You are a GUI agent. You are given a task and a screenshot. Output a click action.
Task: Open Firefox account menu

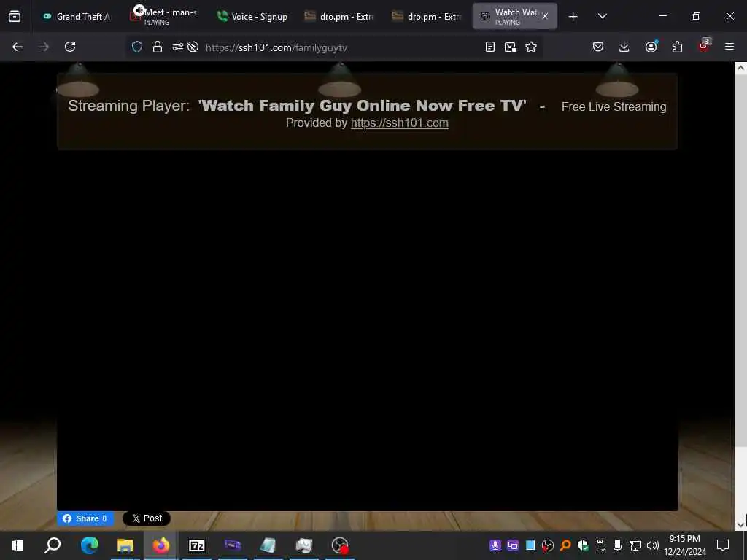(651, 47)
